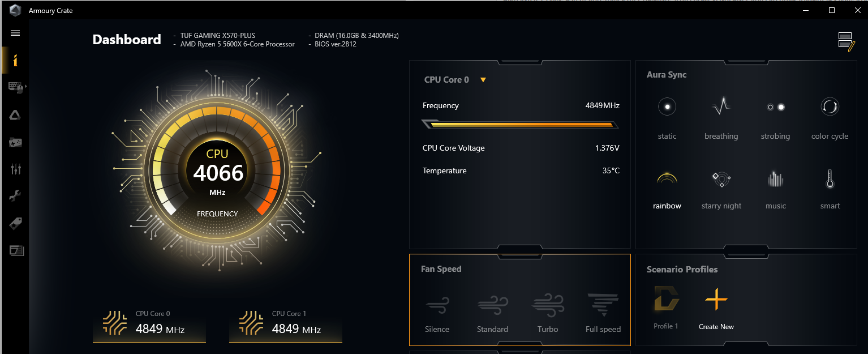Choose the smart lighting effect
The image size is (868, 354).
[x=830, y=190]
